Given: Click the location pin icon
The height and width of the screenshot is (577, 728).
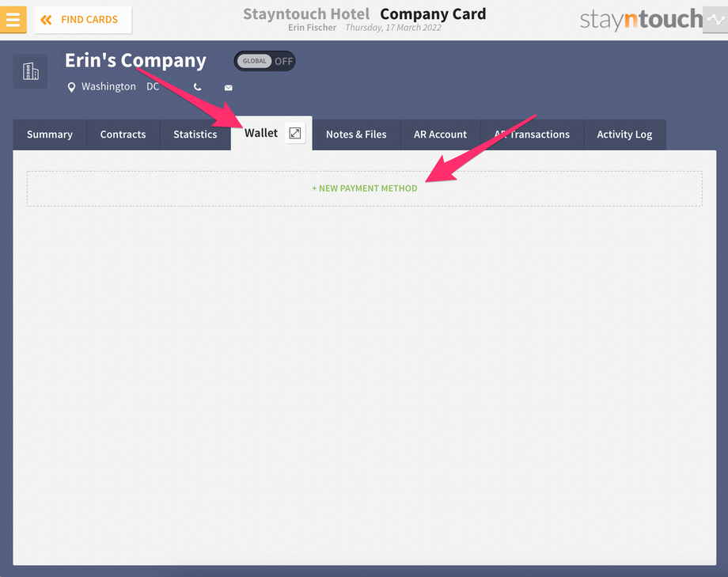Looking at the screenshot, I should (x=71, y=87).
